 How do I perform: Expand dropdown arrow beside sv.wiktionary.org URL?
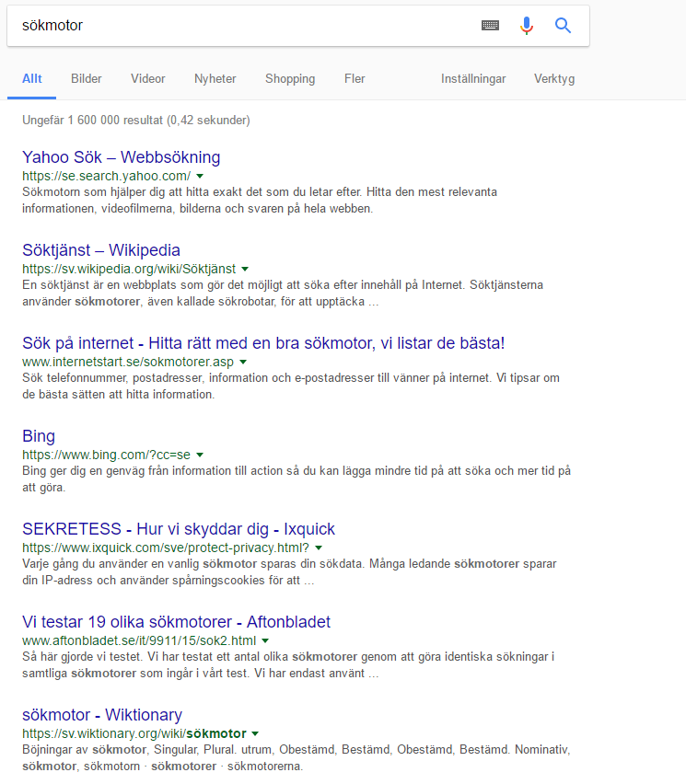tap(255, 734)
